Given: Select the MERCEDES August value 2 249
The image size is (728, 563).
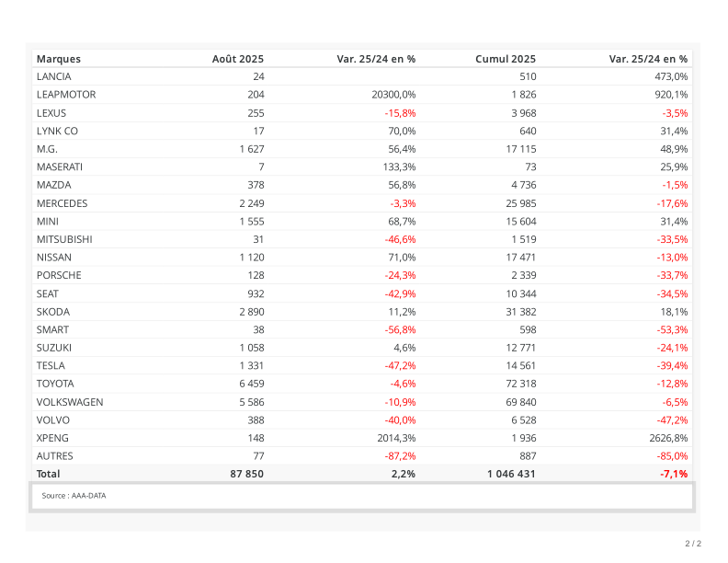Looking at the screenshot, I should [251, 203].
